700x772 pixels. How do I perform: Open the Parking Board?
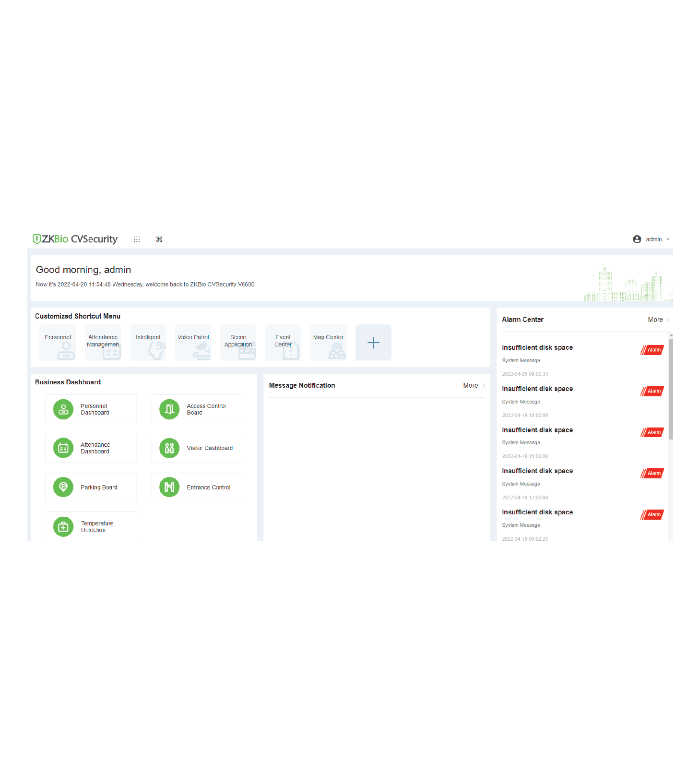coord(91,487)
